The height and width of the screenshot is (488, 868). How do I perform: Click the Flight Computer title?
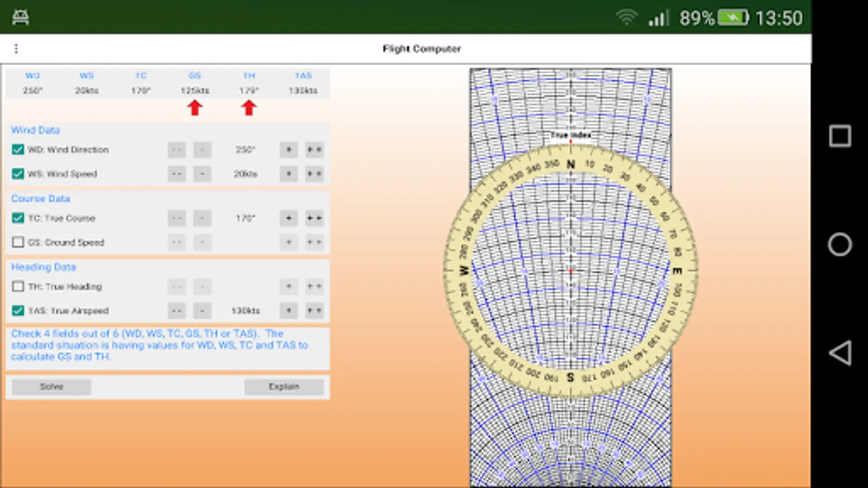click(422, 49)
